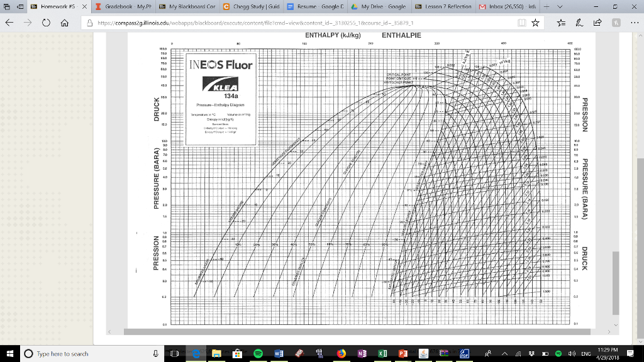Show hidden system tray icons
Viewport: 644px width, 362px height.
[505, 354]
